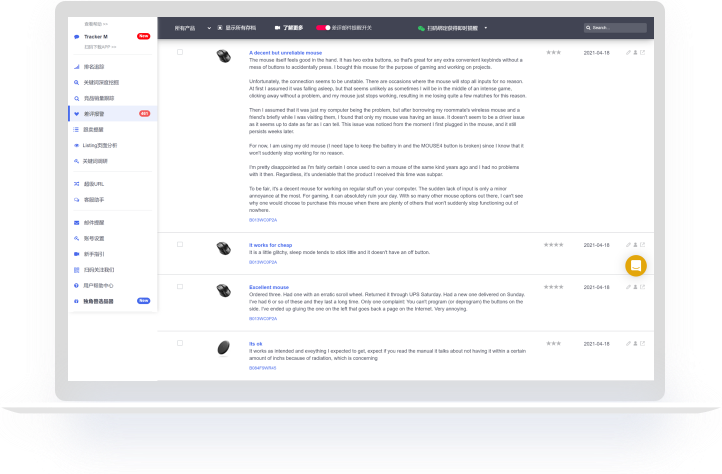Image resolution: width=722 pixels, height=474 pixels.
Task: Open 'A decent but unreliable mouse' in external link
Action: click(642, 53)
